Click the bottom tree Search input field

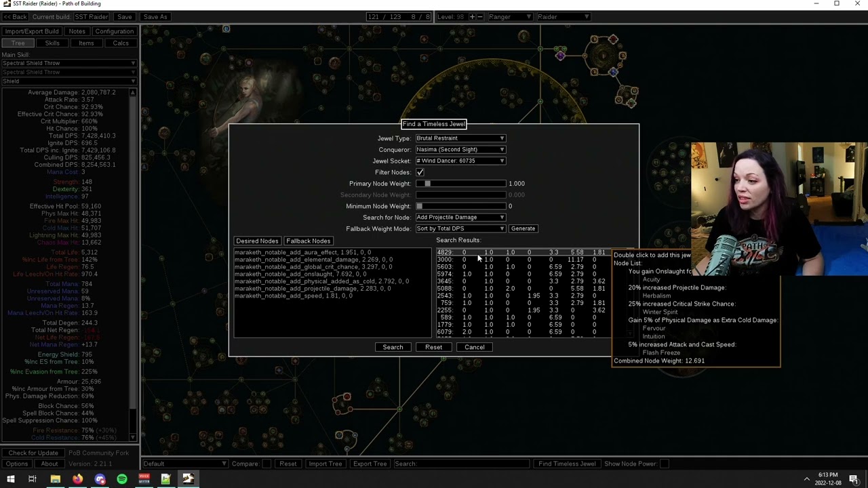click(x=460, y=464)
